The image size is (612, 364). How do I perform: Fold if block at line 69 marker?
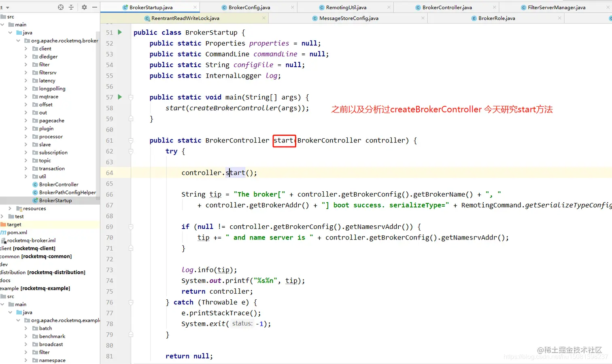[x=131, y=227]
